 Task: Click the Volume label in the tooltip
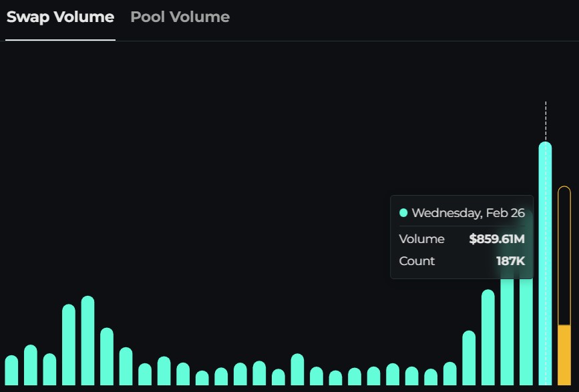tap(421, 239)
